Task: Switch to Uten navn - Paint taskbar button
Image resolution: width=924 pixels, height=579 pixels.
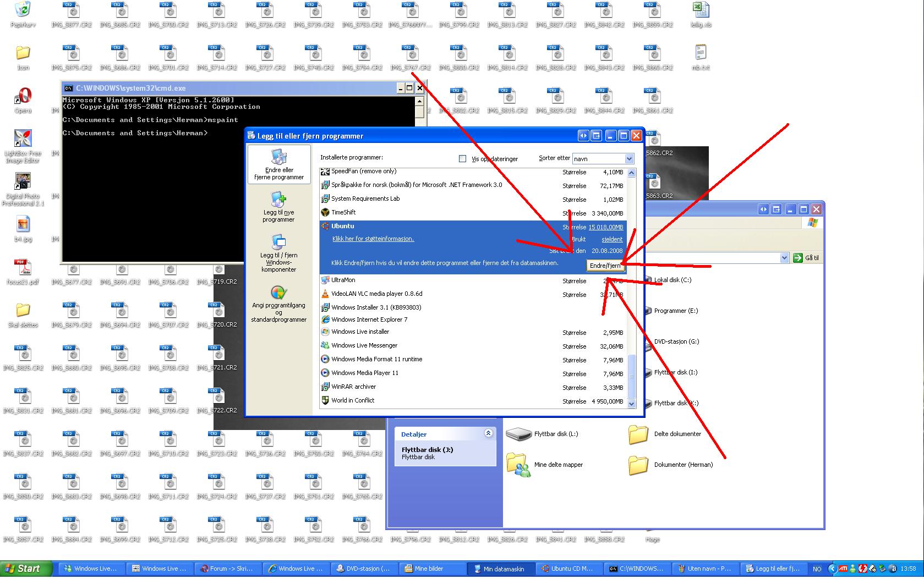Action: click(x=706, y=569)
